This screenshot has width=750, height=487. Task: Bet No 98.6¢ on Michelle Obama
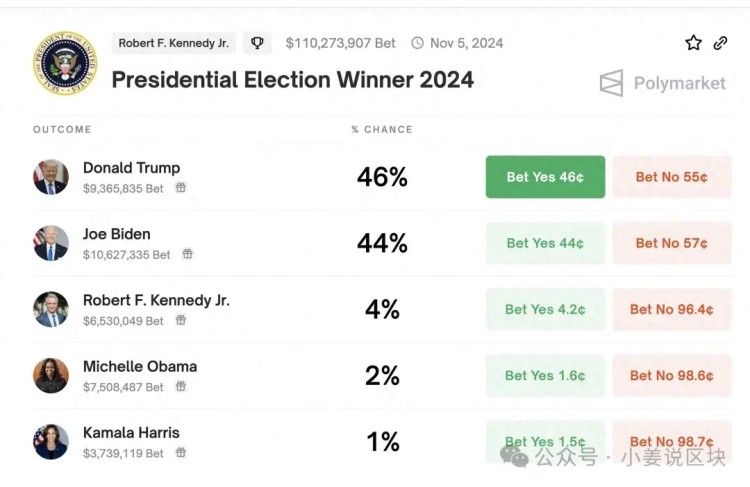pyautogui.click(x=672, y=376)
